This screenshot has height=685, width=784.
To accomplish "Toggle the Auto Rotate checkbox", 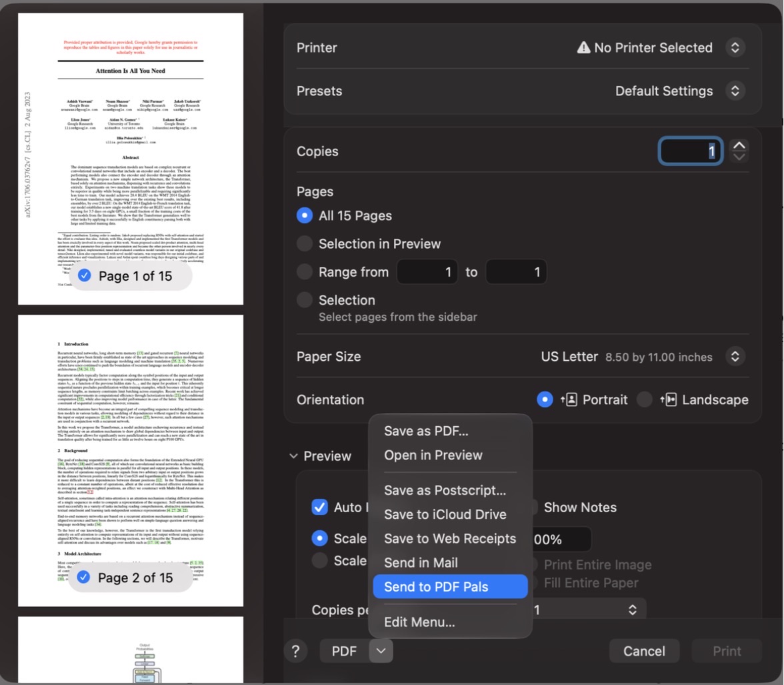I will tap(319, 508).
